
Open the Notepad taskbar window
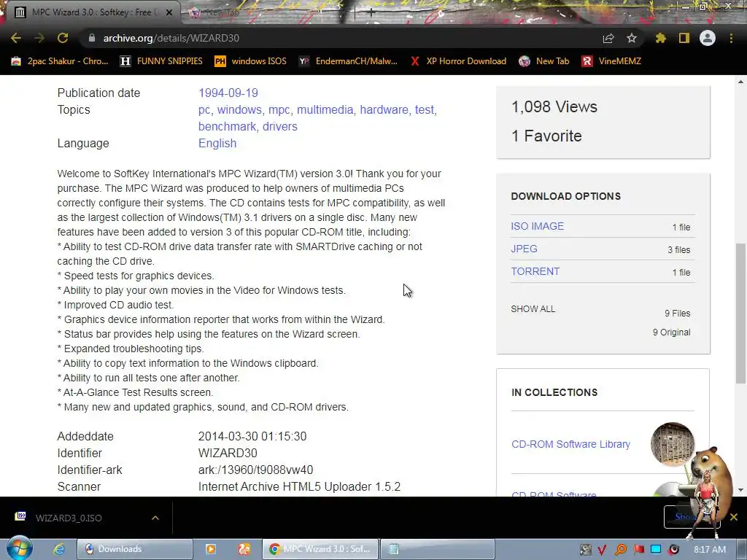438,549
